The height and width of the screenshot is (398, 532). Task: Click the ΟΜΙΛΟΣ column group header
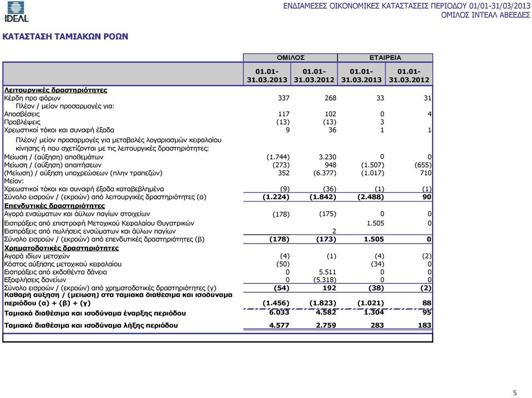tap(290, 58)
